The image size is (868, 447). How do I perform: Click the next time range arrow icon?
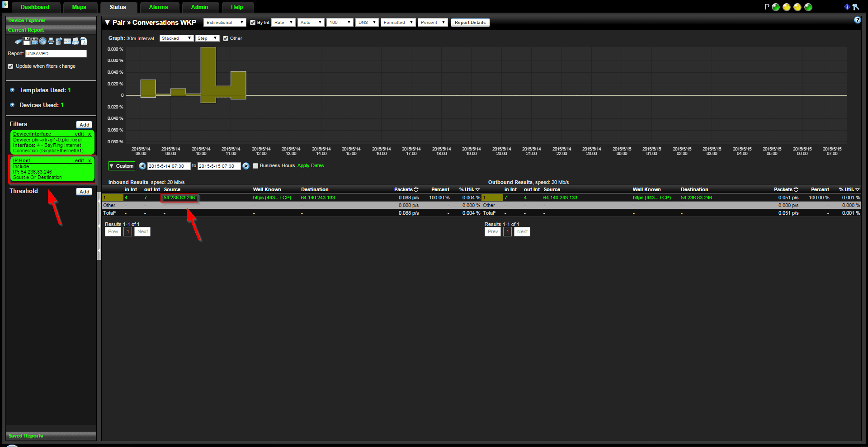[x=246, y=166]
